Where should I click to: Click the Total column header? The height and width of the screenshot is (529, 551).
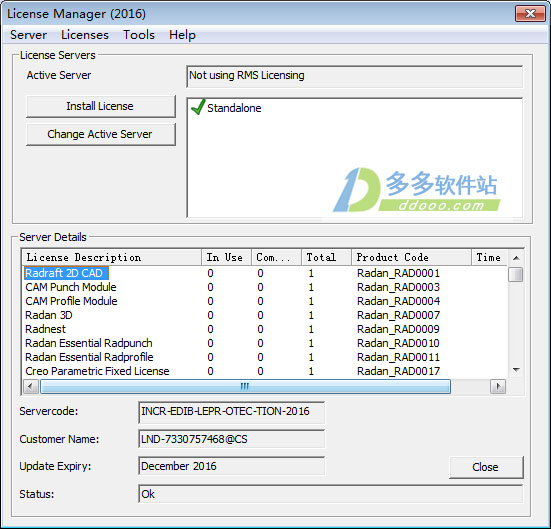[x=326, y=257]
